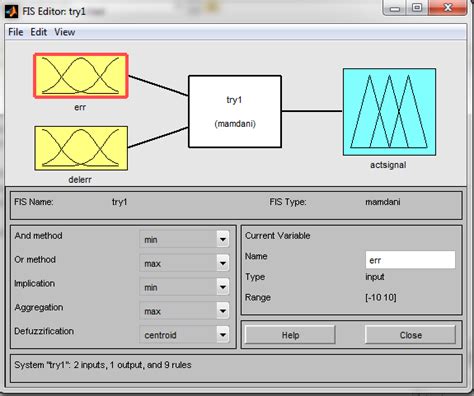The width and height of the screenshot is (474, 396).
Task: Open the And method dropdown
Action: (x=184, y=239)
